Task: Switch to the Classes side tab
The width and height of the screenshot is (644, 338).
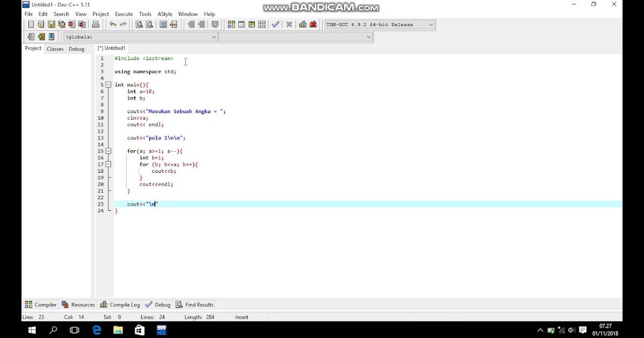Action: tap(55, 49)
